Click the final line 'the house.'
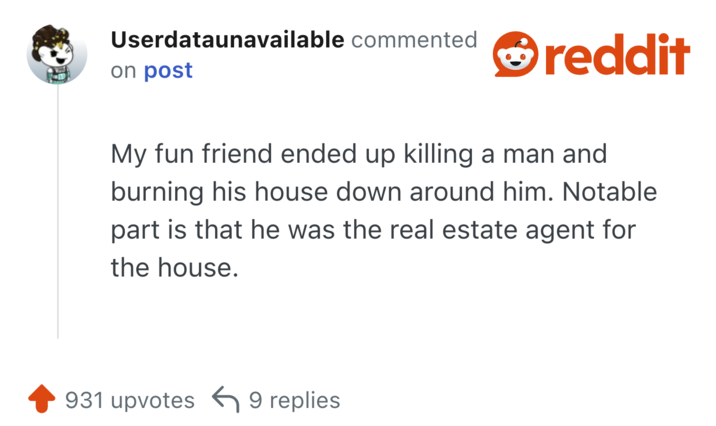Screen dimensions: 716x426 pyautogui.click(x=175, y=268)
